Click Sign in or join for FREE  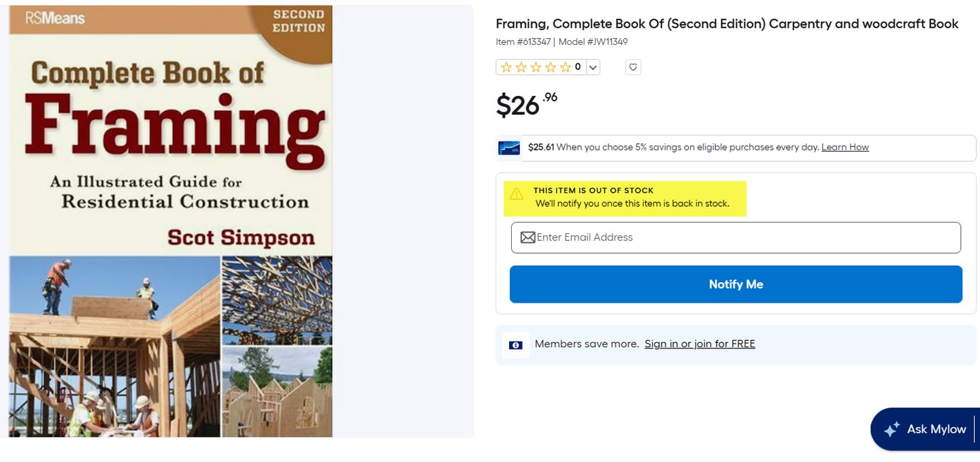[700, 344]
